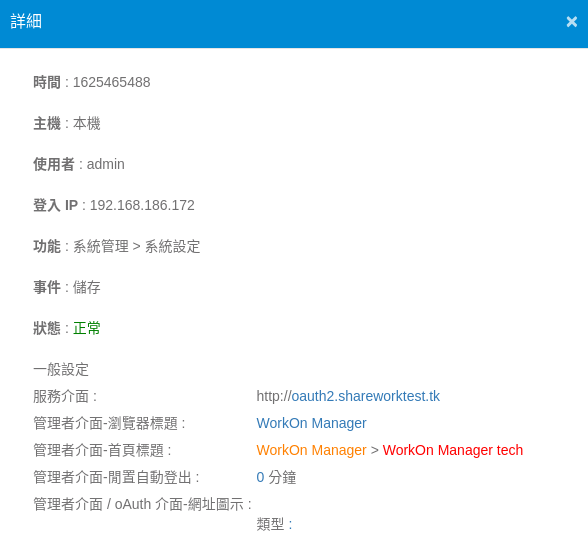
Task: Click the 儲存 event value
Action: tap(87, 287)
